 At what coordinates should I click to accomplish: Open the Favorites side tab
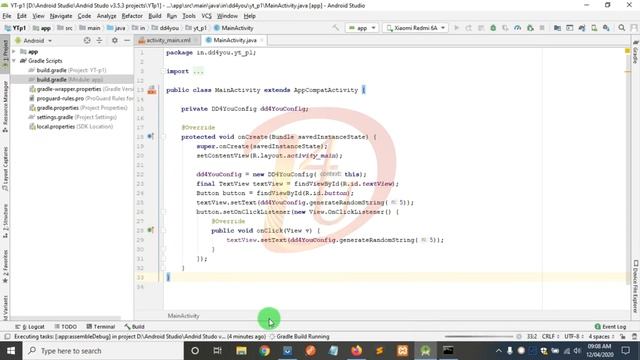coord(5,266)
